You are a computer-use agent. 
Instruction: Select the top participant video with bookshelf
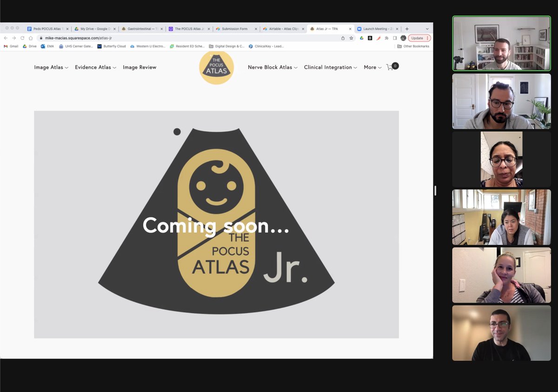(501, 44)
